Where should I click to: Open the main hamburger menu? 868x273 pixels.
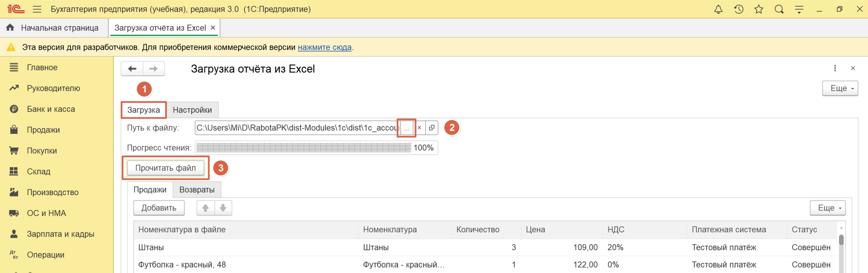tap(37, 9)
